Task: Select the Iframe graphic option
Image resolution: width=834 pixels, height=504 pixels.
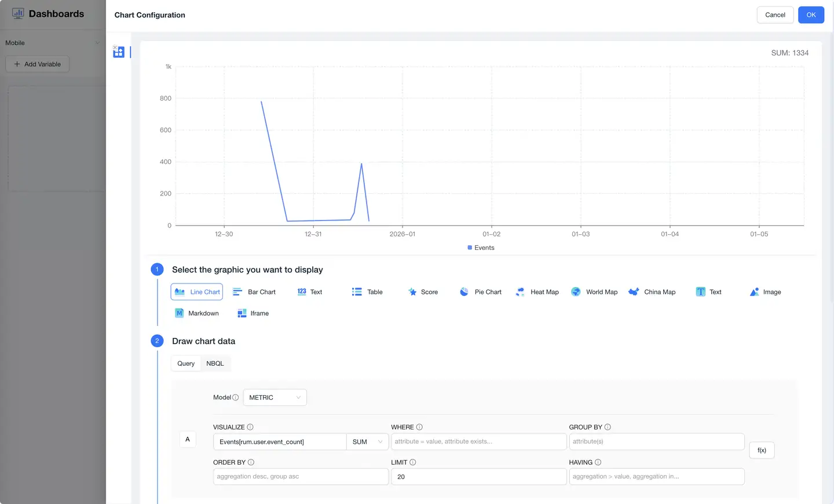Action: tap(253, 314)
